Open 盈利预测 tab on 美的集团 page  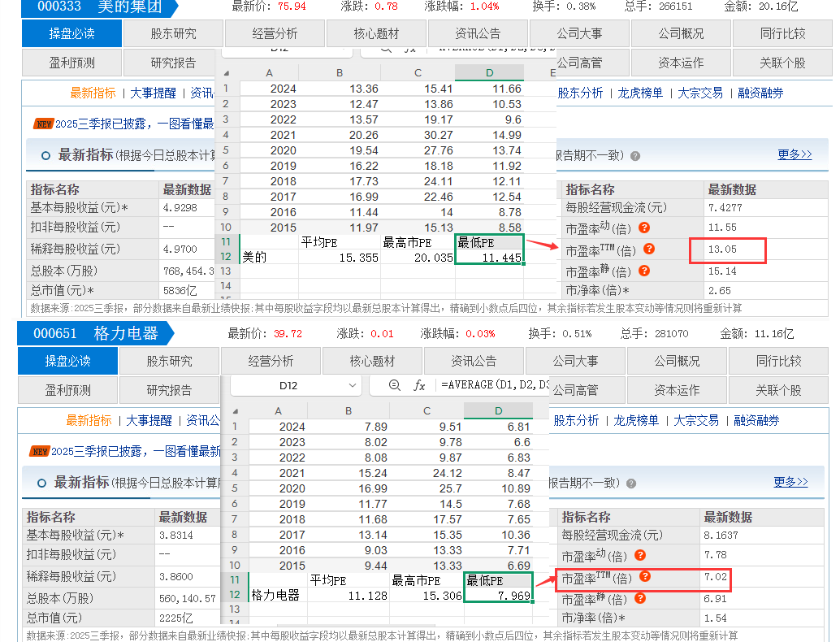click(71, 63)
